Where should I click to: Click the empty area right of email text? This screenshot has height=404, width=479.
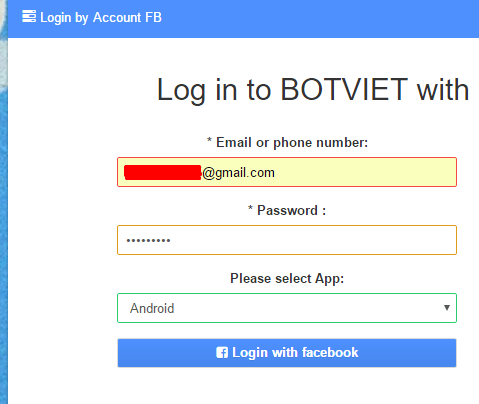coord(365,172)
